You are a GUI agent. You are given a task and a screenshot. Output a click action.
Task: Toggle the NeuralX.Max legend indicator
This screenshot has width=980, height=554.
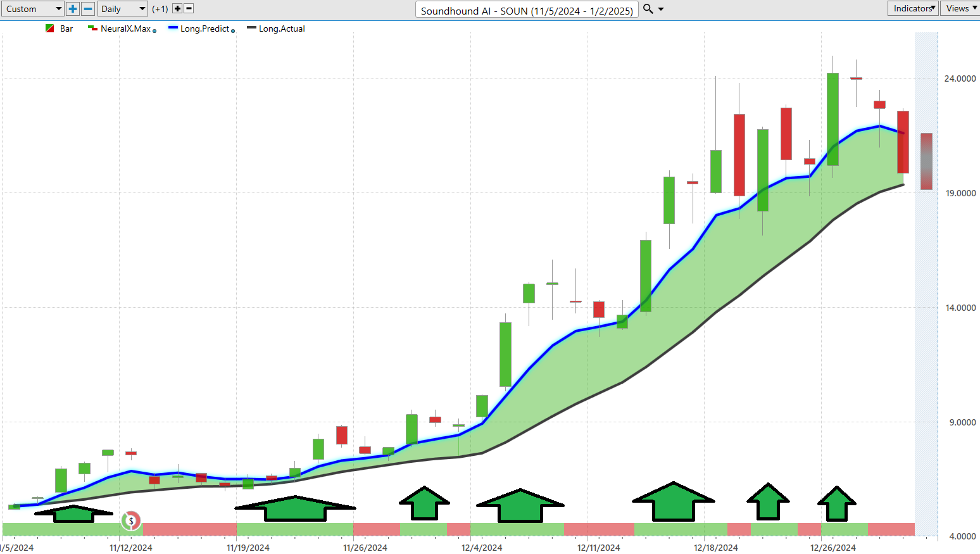[x=120, y=28]
